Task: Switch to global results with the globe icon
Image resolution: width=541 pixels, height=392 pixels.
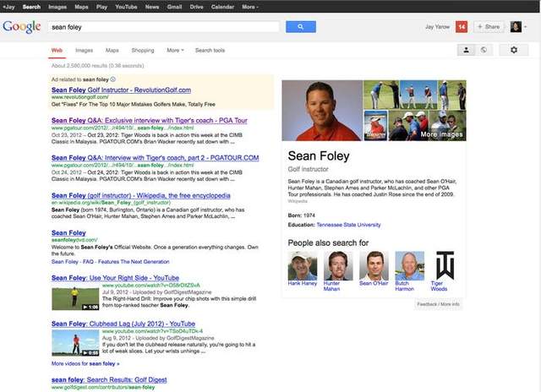Action: pos(484,51)
